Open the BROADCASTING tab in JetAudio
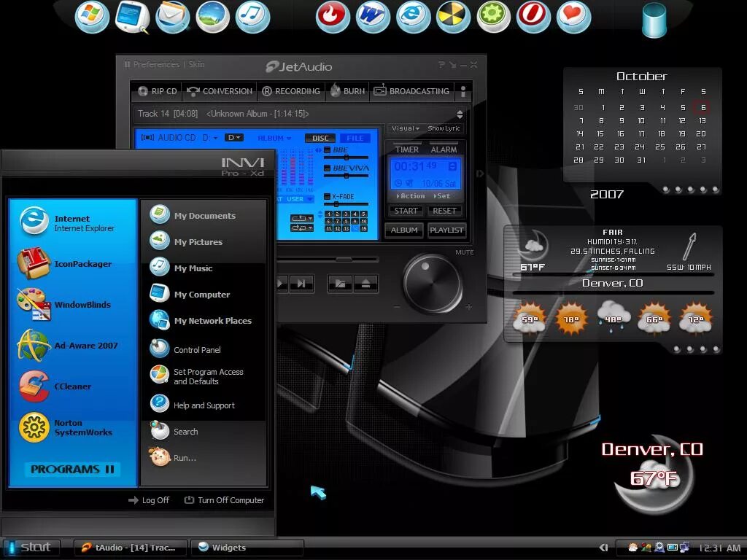 [x=411, y=91]
